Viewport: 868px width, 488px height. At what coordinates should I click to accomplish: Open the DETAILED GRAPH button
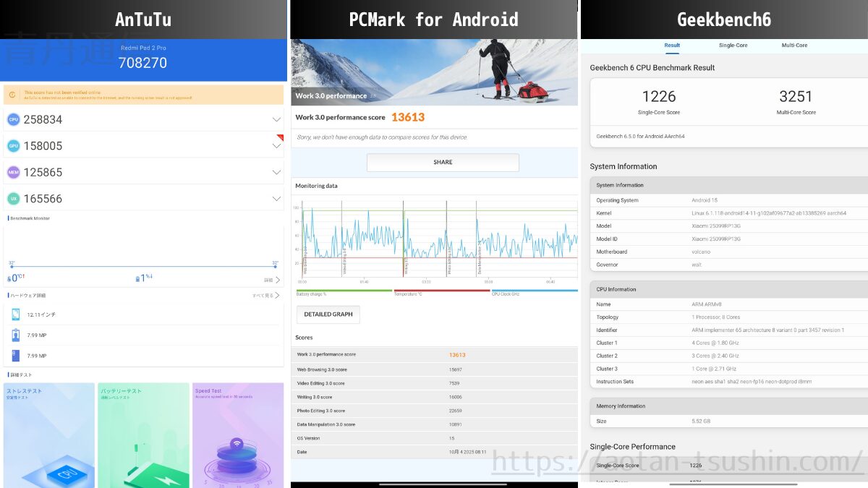pyautogui.click(x=328, y=314)
